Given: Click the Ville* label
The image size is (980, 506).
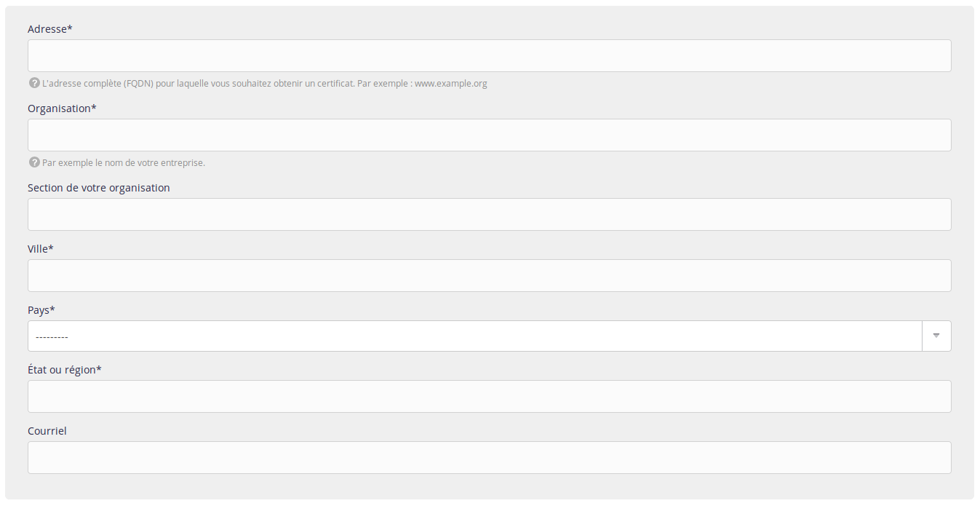Looking at the screenshot, I should (x=41, y=249).
